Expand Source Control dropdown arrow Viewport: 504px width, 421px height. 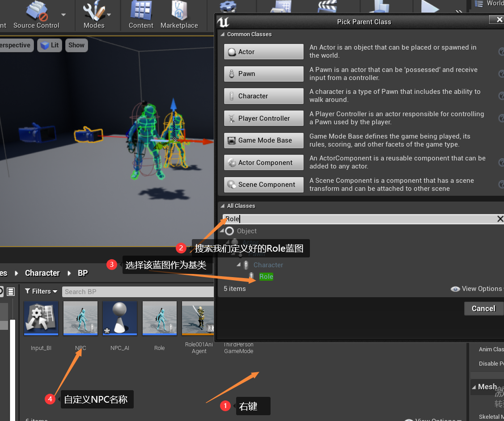[x=64, y=14]
